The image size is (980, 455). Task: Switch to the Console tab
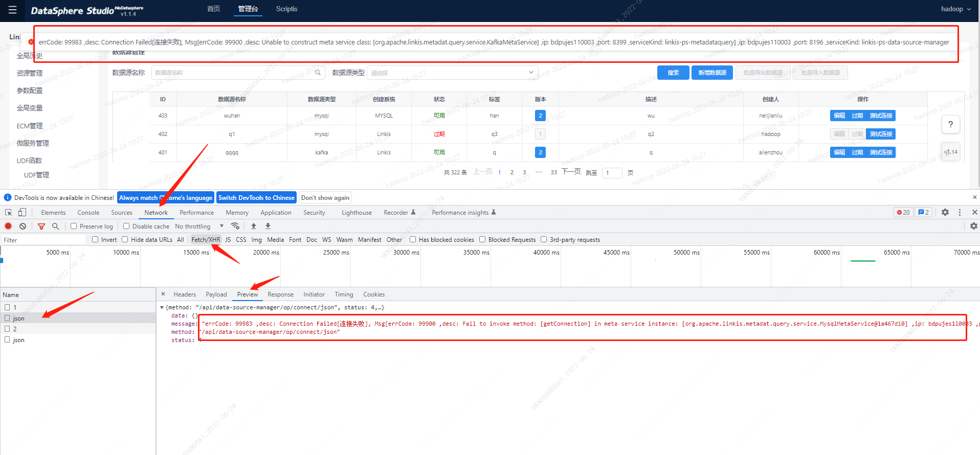88,213
